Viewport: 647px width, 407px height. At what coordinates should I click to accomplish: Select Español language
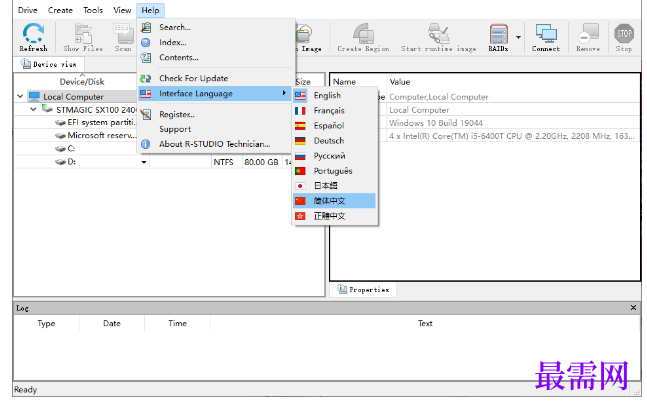335,125
